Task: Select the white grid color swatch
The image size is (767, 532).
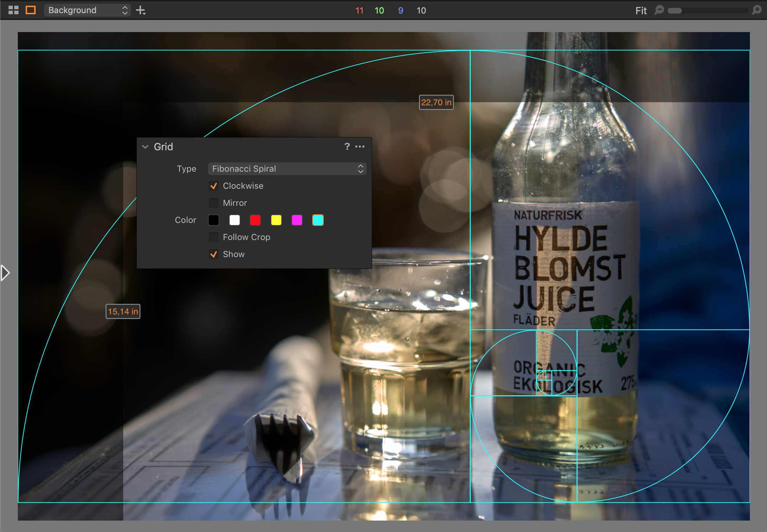Action: [x=235, y=220]
